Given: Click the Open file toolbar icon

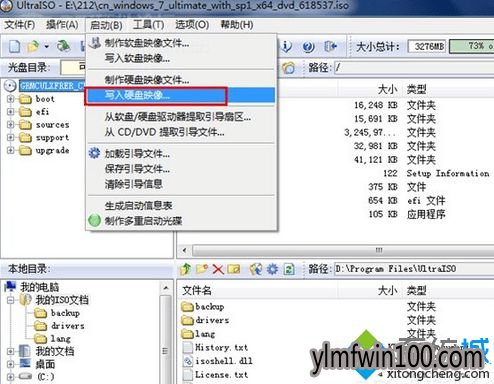Looking at the screenshot, I should click(x=33, y=46).
